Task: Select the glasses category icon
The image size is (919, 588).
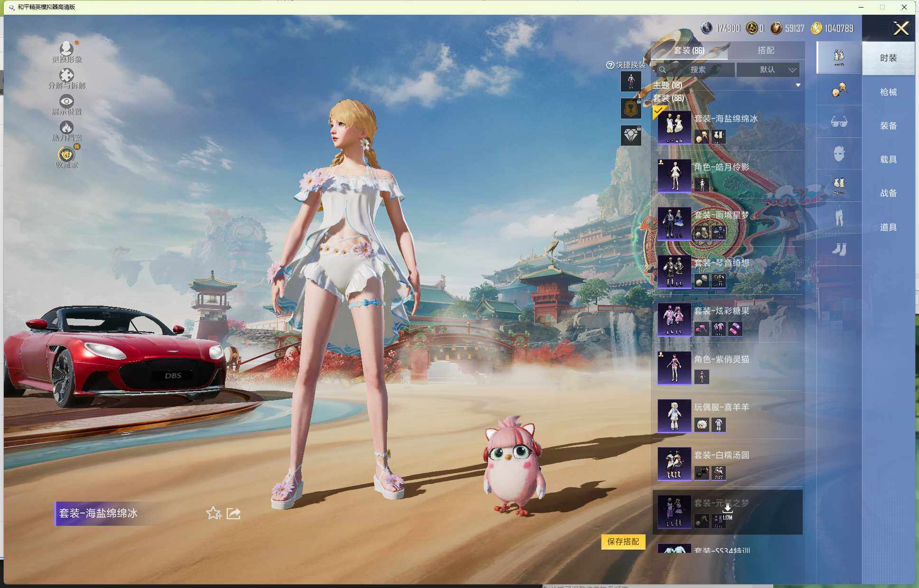Action: [x=839, y=122]
